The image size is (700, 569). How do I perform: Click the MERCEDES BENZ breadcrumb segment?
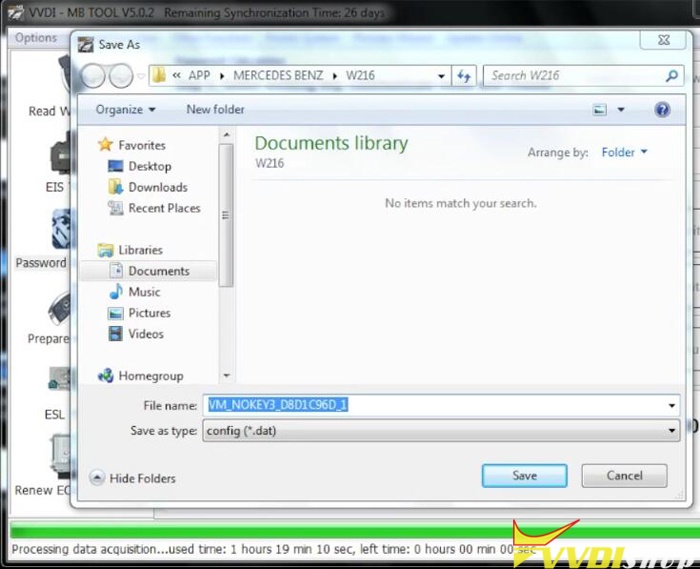(x=278, y=75)
